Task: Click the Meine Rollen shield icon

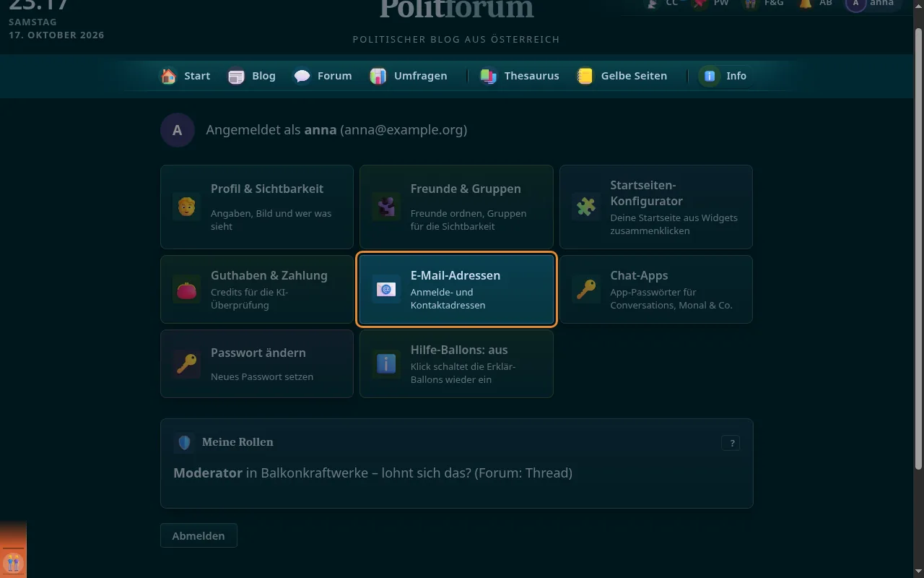Action: pos(184,443)
